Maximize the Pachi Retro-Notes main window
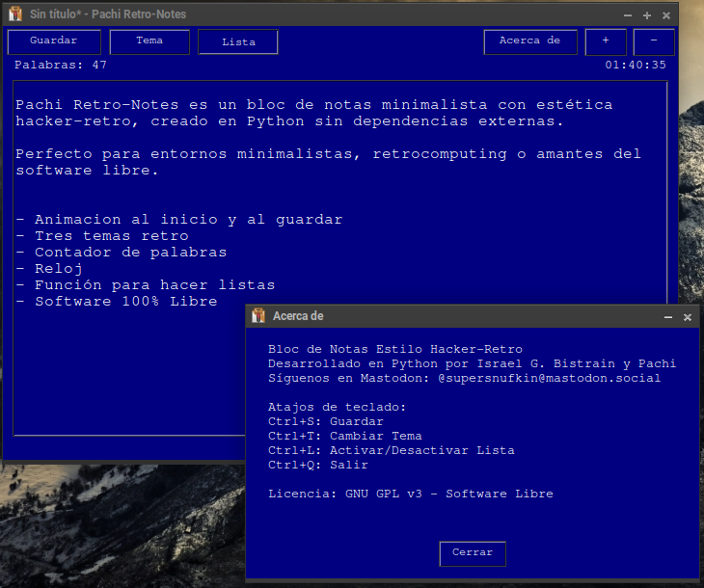This screenshot has height=588, width=704. [647, 15]
